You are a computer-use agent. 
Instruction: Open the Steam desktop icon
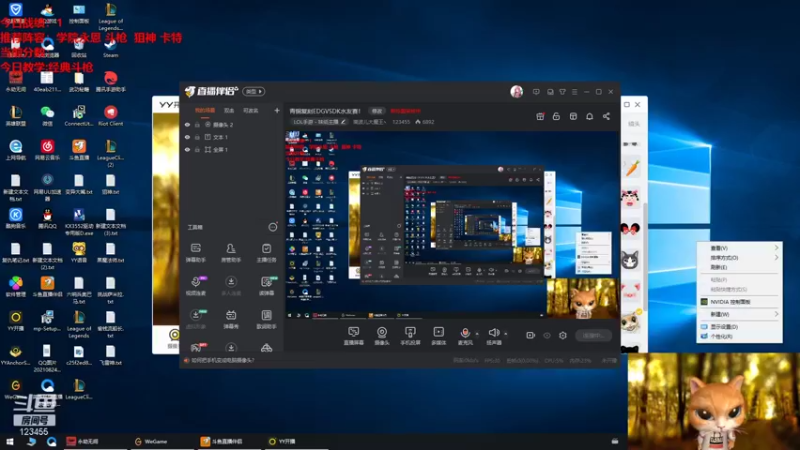[110, 47]
